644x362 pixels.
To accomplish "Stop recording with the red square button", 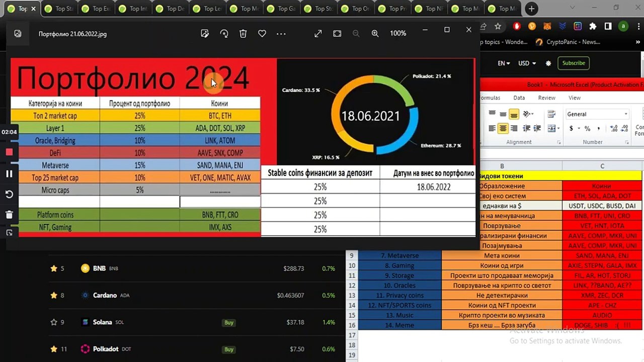I will [9, 152].
